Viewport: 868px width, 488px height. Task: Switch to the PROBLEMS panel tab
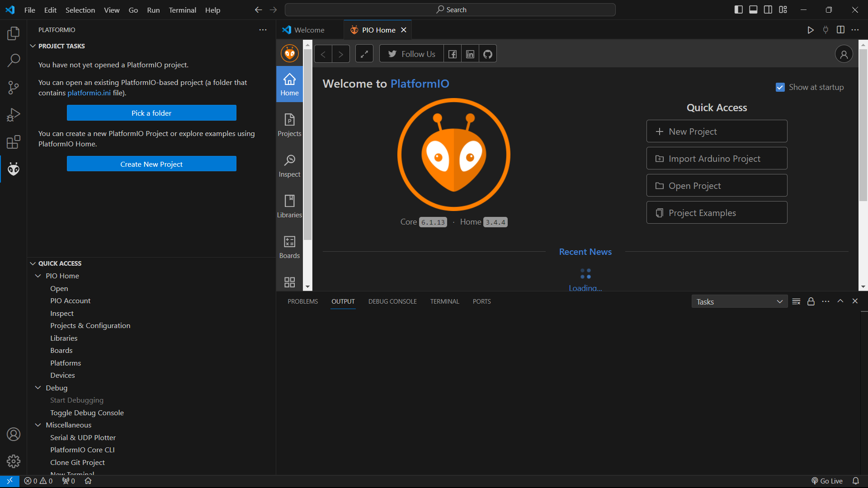coord(302,301)
